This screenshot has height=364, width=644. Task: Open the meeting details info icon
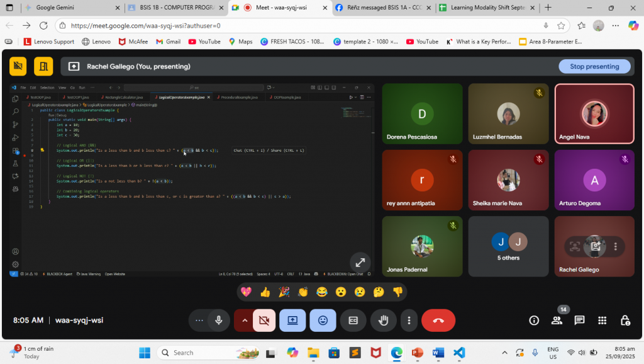(534, 320)
